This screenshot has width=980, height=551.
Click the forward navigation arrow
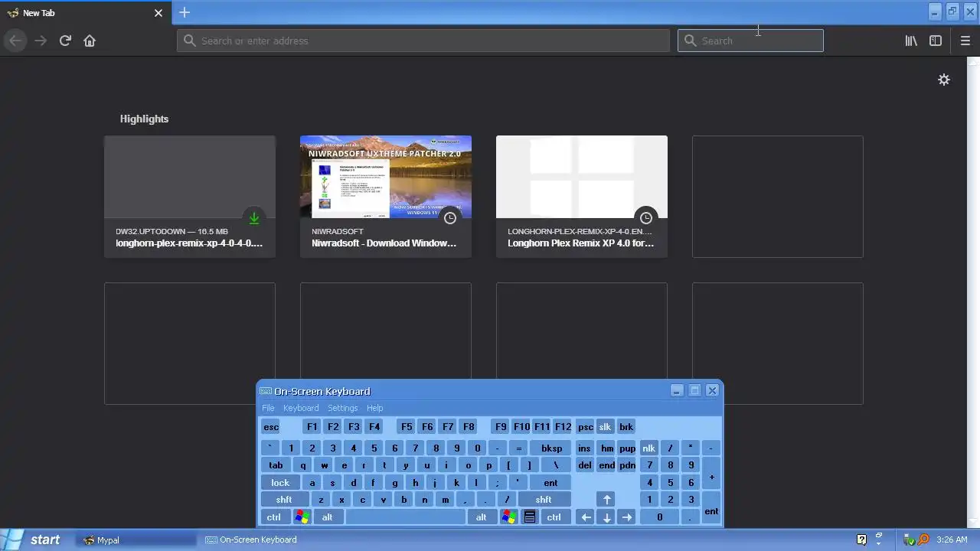point(41,41)
